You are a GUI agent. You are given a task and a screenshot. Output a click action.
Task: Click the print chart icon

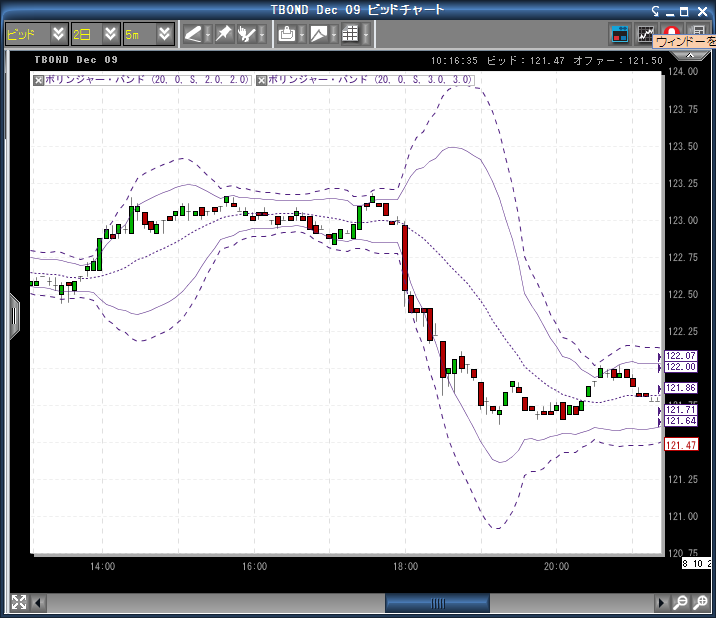287,34
